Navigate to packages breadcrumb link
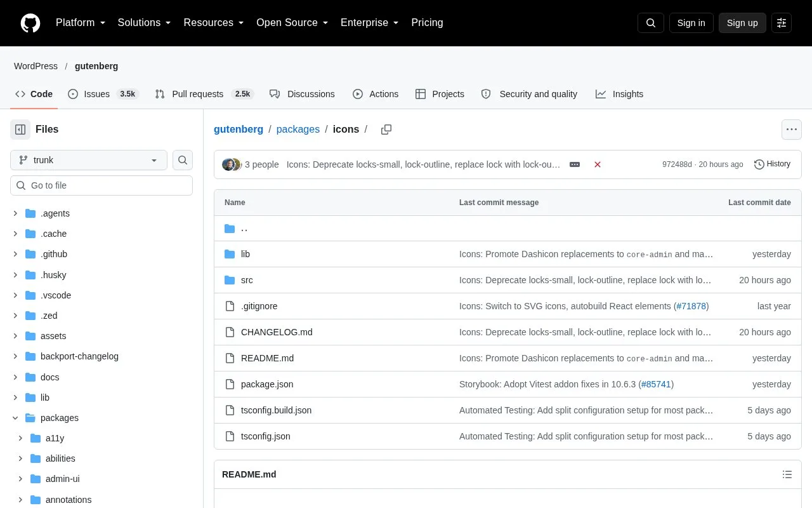The image size is (812, 508). click(298, 130)
